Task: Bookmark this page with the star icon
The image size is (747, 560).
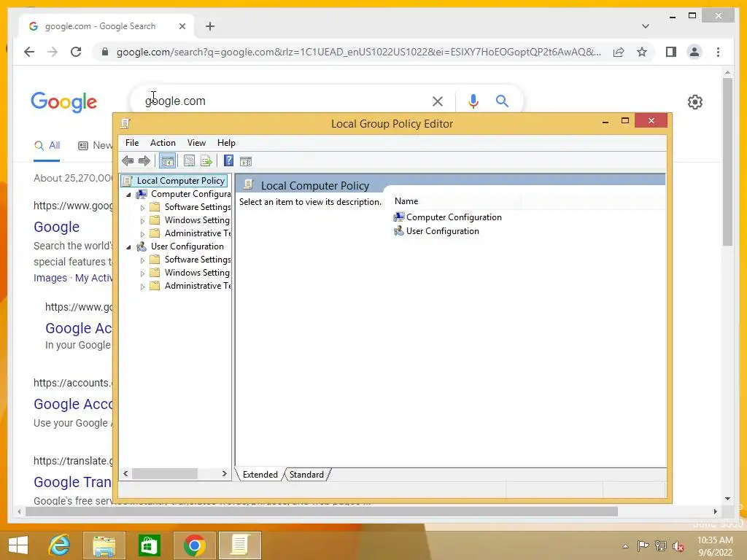Action: click(x=642, y=52)
